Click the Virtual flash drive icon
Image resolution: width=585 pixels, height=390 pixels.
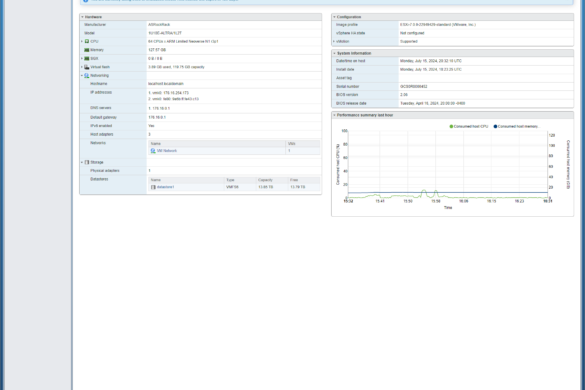(87, 67)
